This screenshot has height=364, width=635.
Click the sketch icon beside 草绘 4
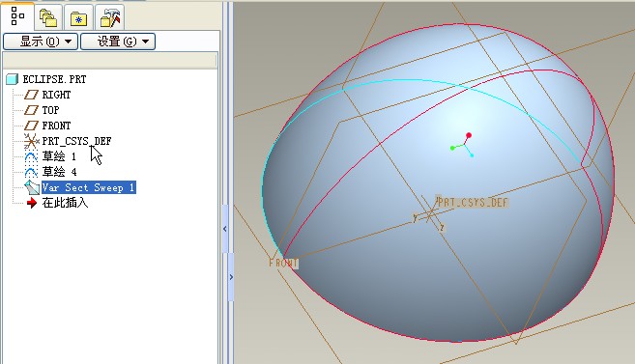[31, 172]
